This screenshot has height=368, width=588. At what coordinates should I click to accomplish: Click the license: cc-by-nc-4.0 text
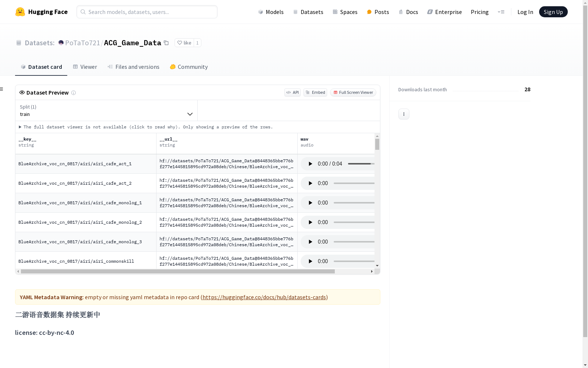[x=44, y=333]
